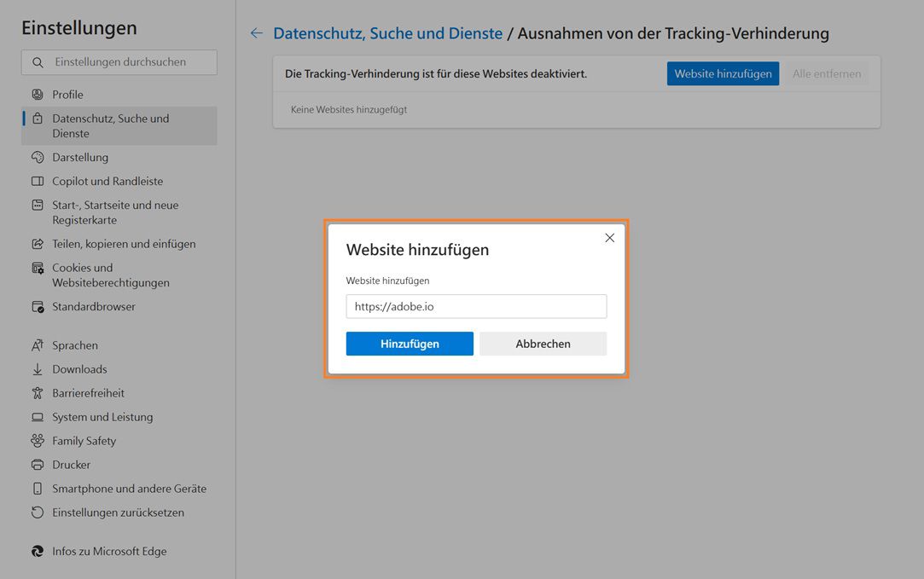Image resolution: width=924 pixels, height=579 pixels.
Task: Open the Infos zu Microsoft Edge icon
Action: pyautogui.click(x=35, y=551)
